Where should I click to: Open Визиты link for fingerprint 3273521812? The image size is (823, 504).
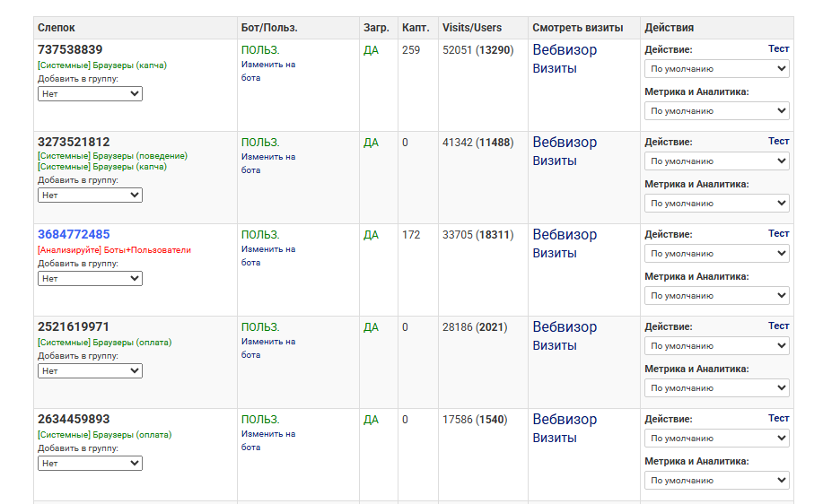click(x=554, y=161)
